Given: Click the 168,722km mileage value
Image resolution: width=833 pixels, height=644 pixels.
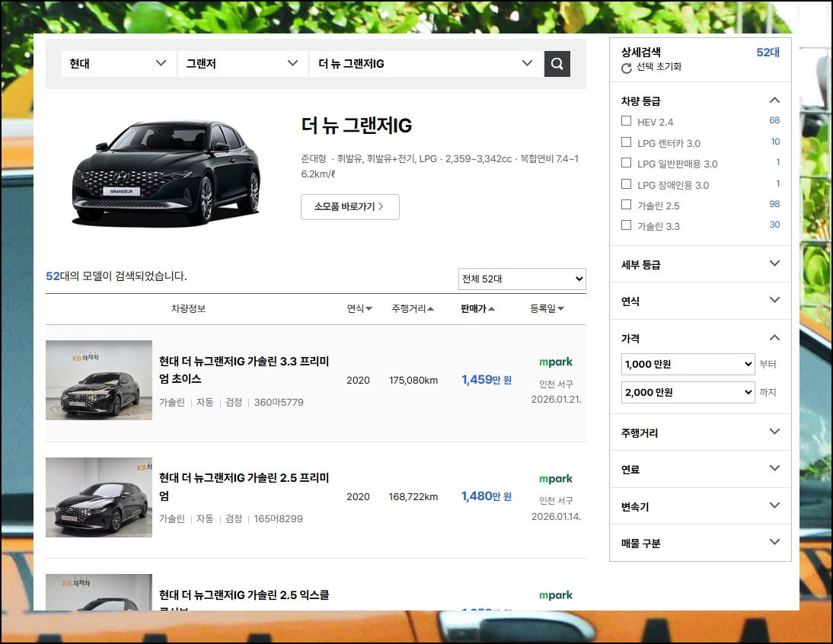Looking at the screenshot, I should pyautogui.click(x=413, y=497).
